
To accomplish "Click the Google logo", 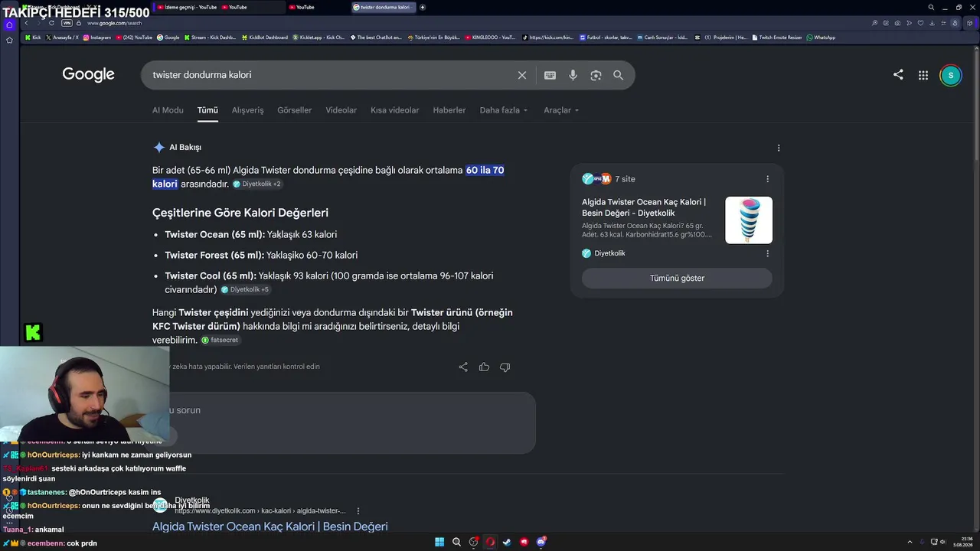I will tap(88, 74).
